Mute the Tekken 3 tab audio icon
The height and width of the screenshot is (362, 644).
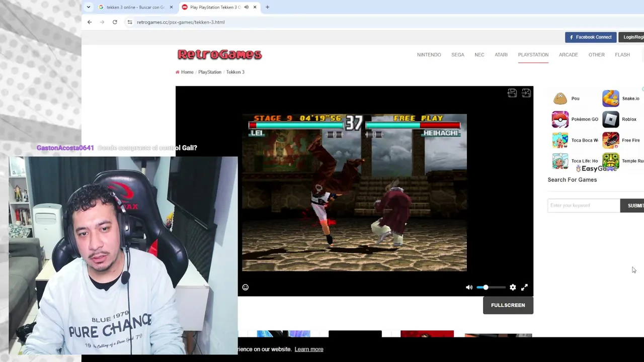[x=246, y=7]
